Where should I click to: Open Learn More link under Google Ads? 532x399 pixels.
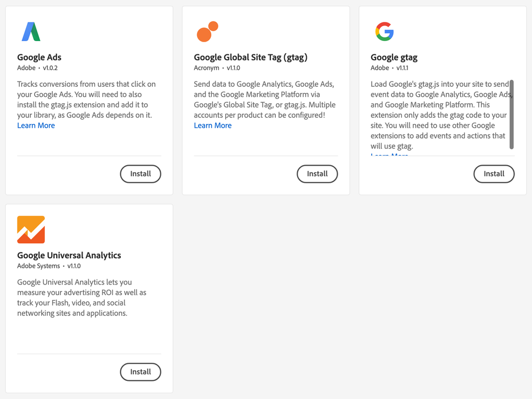coord(36,126)
